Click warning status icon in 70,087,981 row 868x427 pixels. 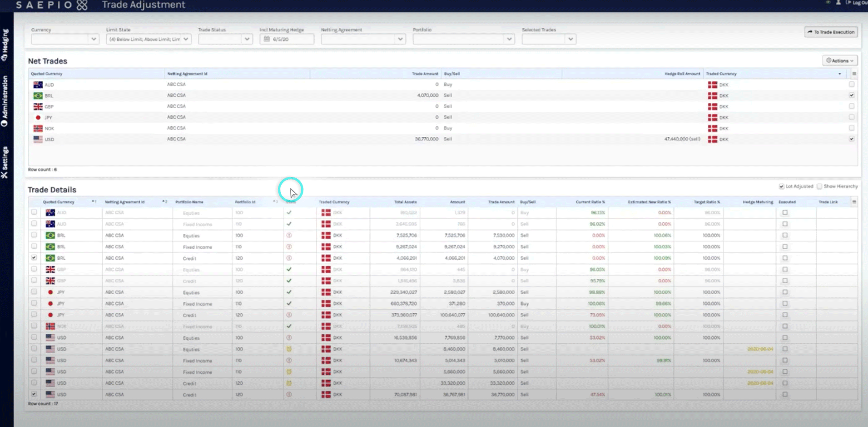point(289,394)
